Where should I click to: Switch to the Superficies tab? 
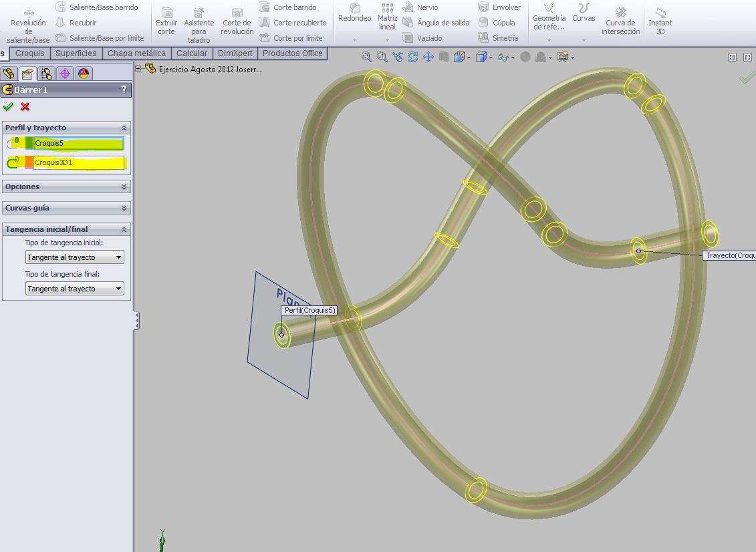(76, 53)
